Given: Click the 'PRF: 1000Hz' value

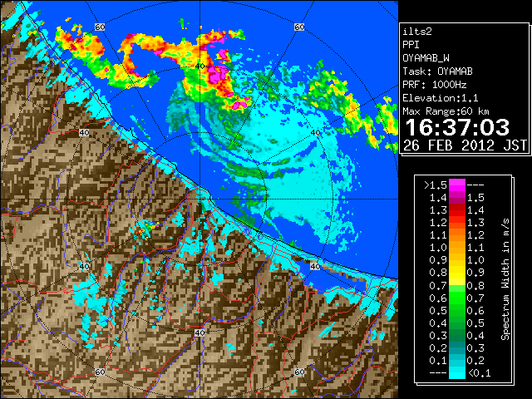Looking at the screenshot, I should point(435,85).
